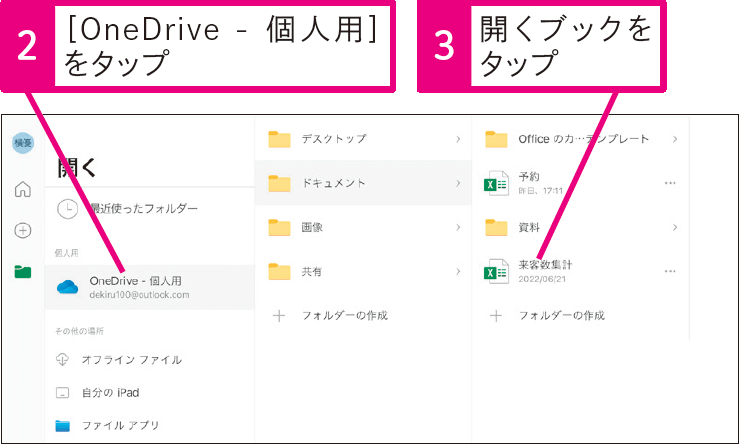
Task: Open the account avatar at top left
Action: click(x=23, y=143)
